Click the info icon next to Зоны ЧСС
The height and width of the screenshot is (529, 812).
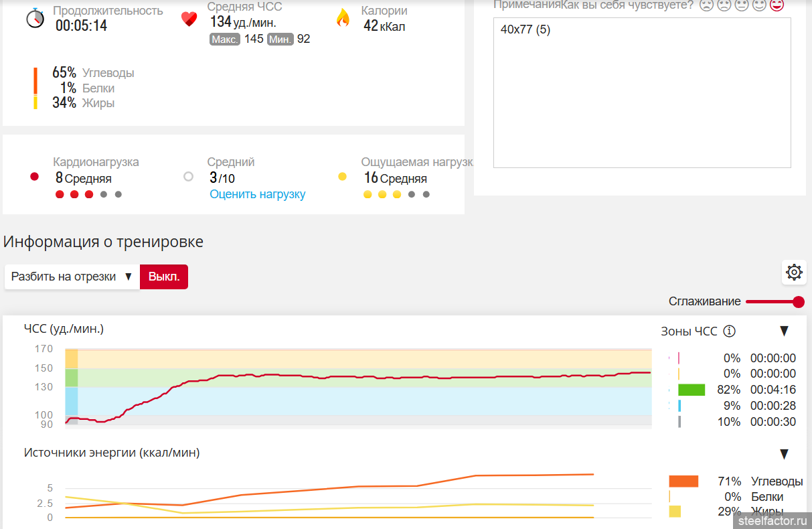point(730,331)
